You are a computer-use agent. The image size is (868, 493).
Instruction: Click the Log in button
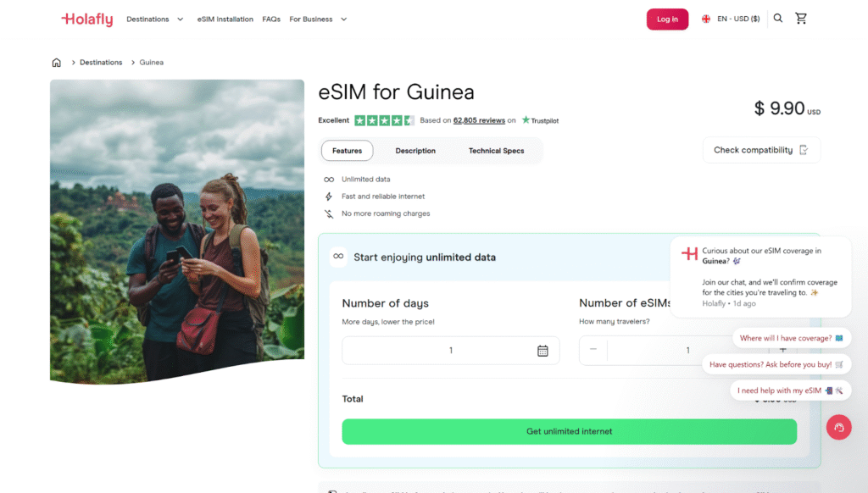[x=667, y=19]
